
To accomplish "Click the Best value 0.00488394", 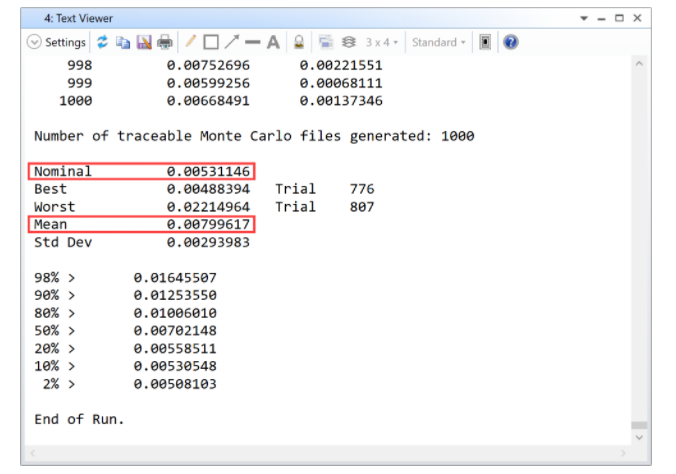I will tap(208, 189).
